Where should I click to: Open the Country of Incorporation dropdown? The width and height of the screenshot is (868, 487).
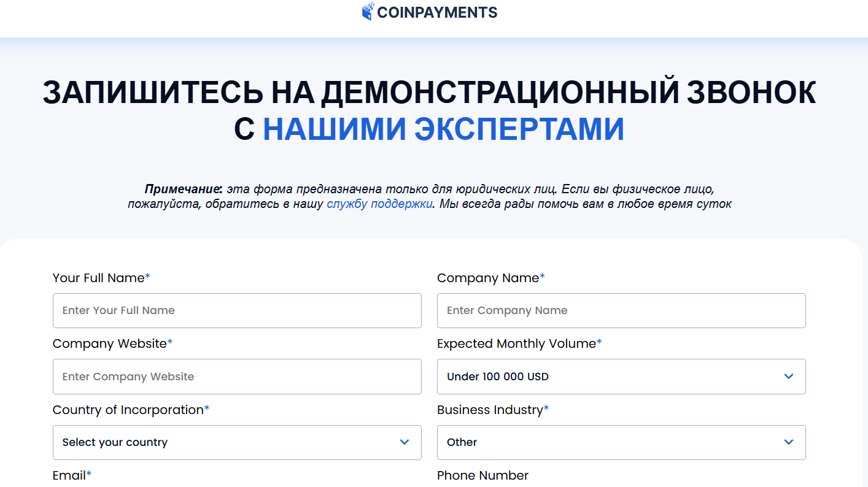(x=237, y=442)
